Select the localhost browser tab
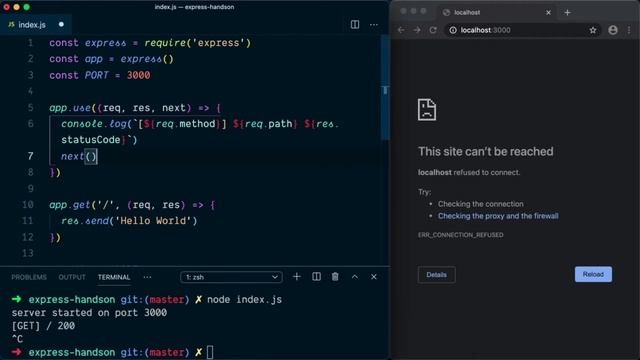This screenshot has height=360, width=640. coord(497,13)
